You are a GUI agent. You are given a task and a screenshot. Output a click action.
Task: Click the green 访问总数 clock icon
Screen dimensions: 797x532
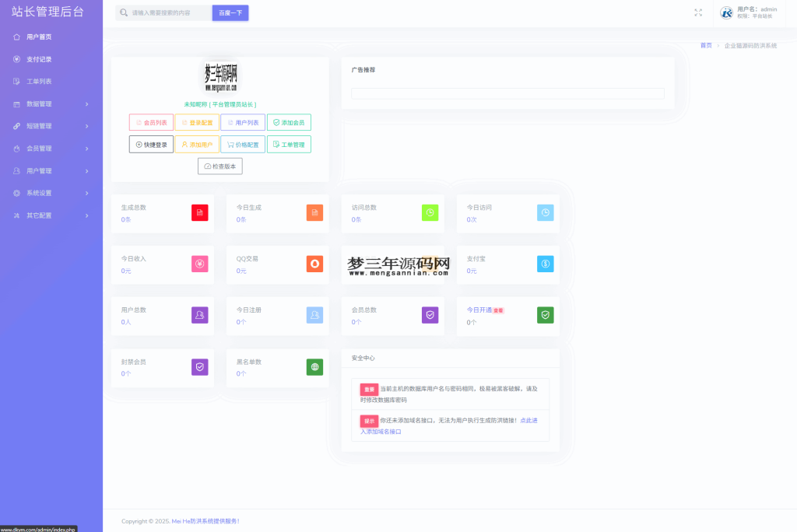coord(430,213)
